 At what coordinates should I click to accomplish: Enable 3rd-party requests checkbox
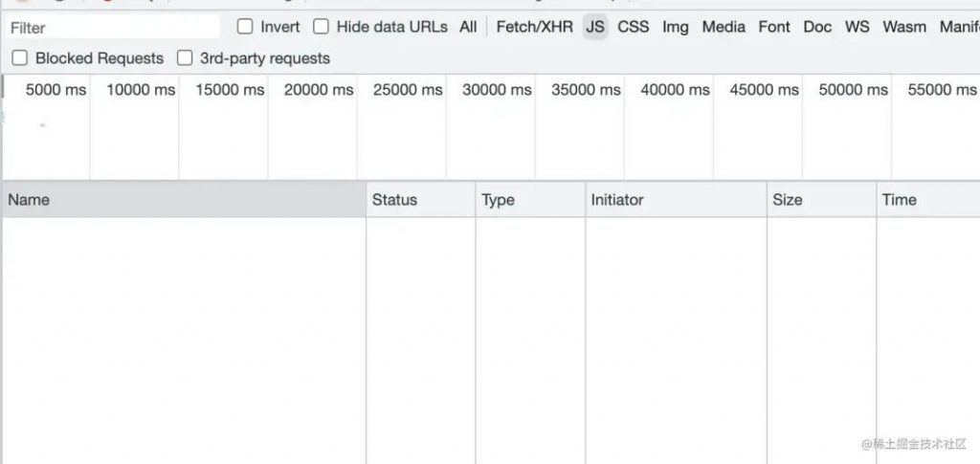pos(185,58)
